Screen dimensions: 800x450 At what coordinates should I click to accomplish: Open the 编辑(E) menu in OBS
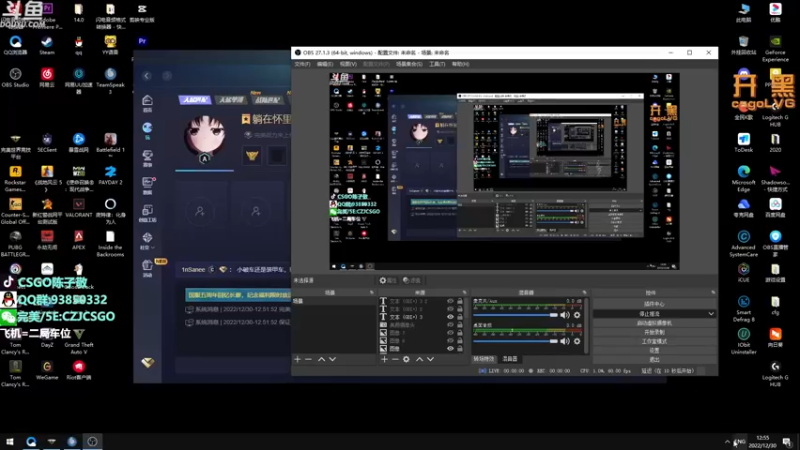[x=325, y=64]
